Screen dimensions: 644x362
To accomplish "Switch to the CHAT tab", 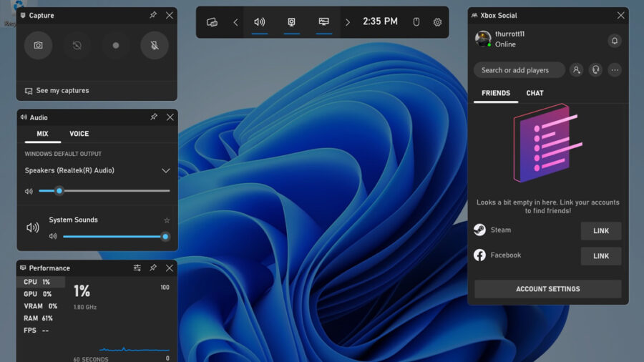I will coord(535,93).
